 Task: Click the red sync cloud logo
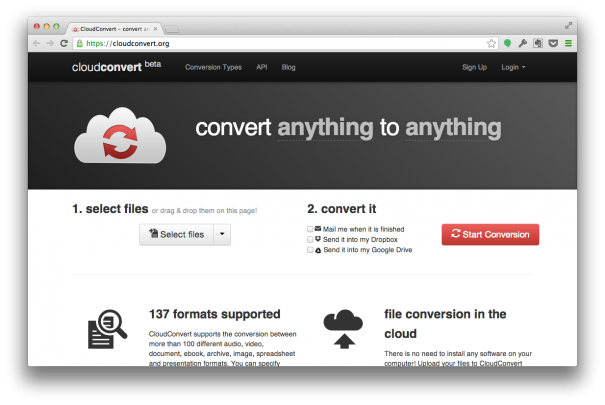click(x=120, y=136)
